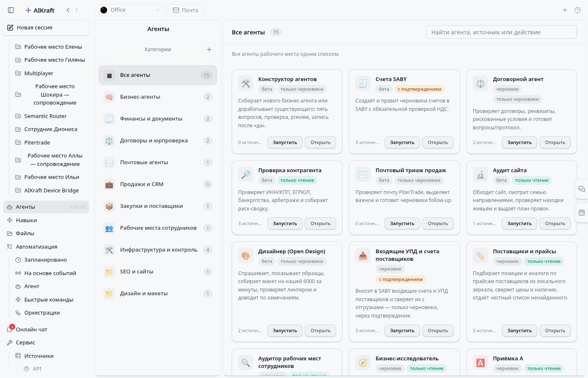Image resolution: width=588 pixels, height=378 pixels.
Task: Open the help question-mark icon
Action: [x=577, y=10]
